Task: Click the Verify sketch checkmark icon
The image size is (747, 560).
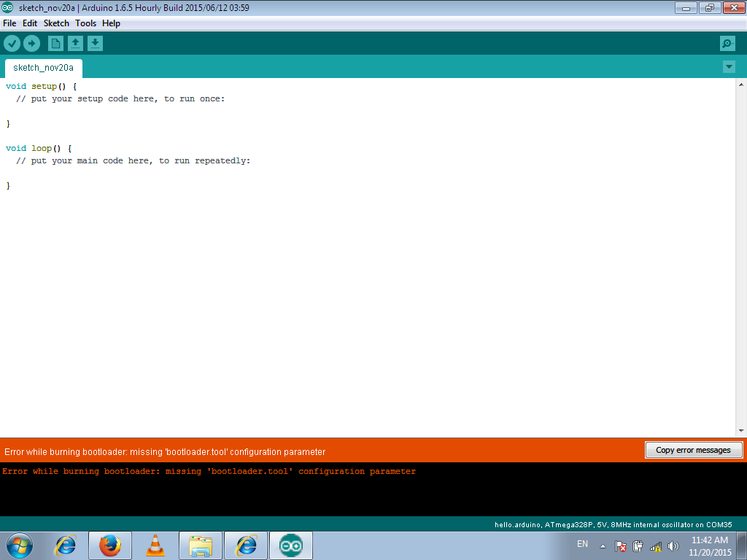Action: coord(12,44)
